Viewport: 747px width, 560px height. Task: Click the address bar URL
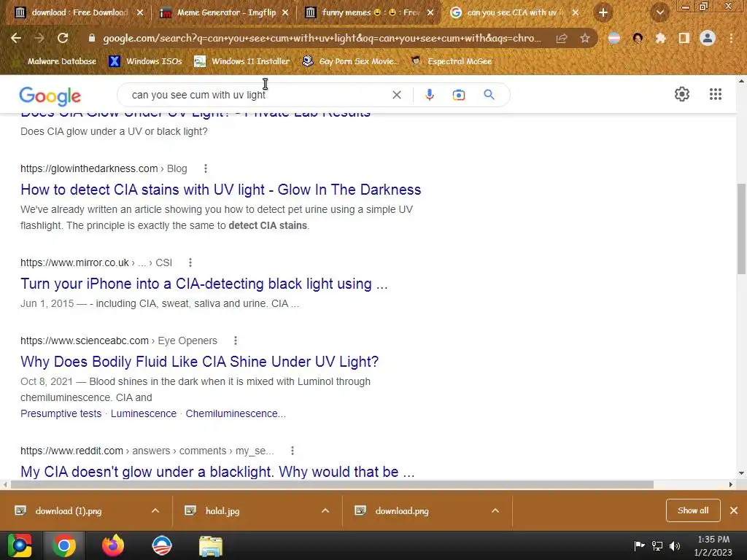[x=322, y=38]
